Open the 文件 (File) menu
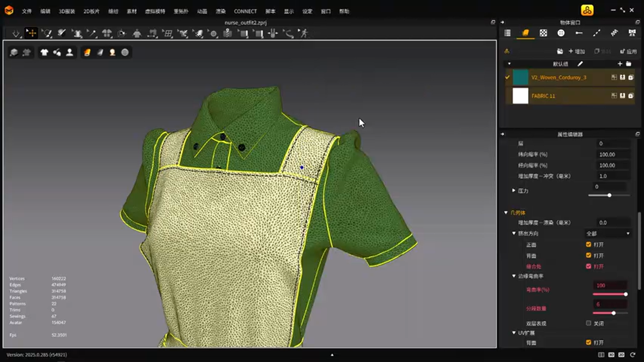The image size is (644, 362). (x=27, y=11)
